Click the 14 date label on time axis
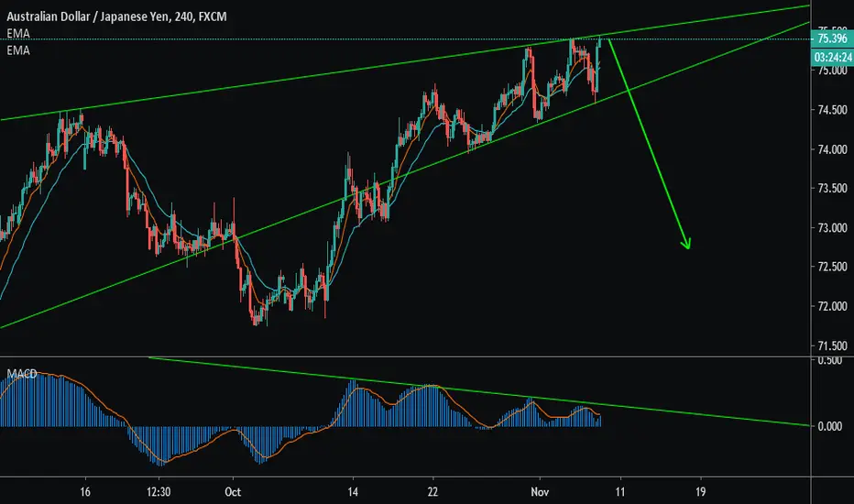 click(353, 492)
